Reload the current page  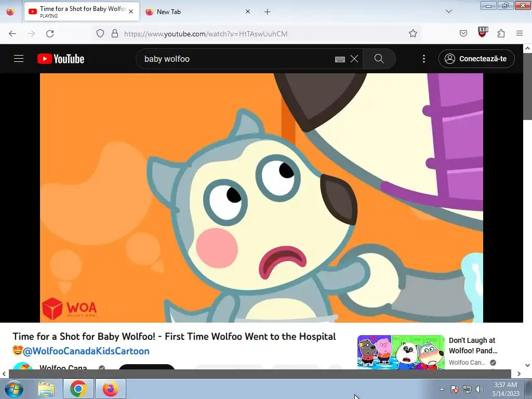tap(50, 34)
